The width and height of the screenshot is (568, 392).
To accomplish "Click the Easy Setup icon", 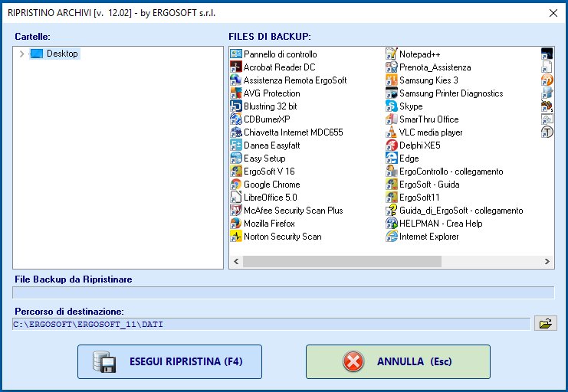I will pos(236,158).
